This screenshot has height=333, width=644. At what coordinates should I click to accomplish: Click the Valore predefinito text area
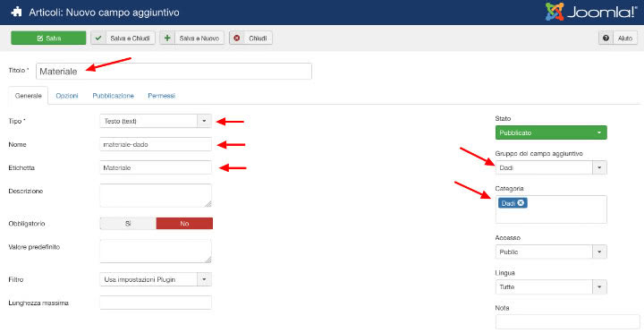156,252
